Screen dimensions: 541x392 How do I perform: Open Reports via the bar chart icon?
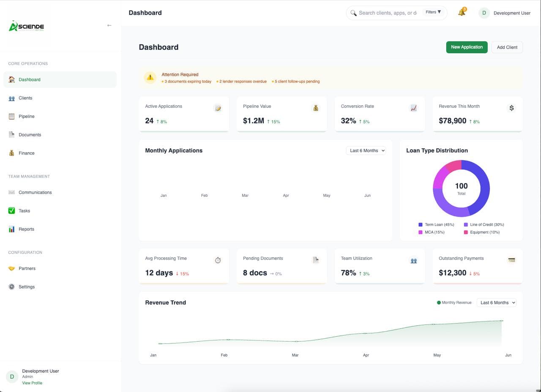[x=11, y=229]
